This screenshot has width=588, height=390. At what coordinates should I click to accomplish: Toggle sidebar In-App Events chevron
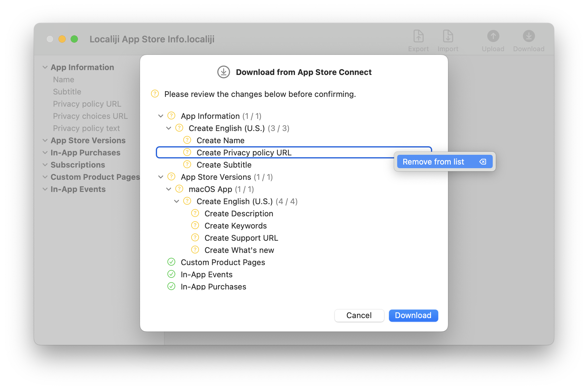tap(45, 189)
